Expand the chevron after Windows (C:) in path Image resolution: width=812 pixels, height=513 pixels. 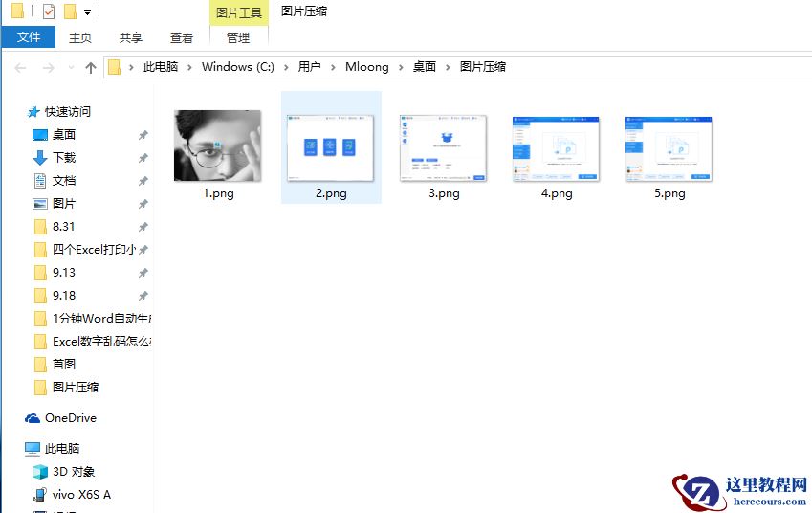tap(286, 67)
